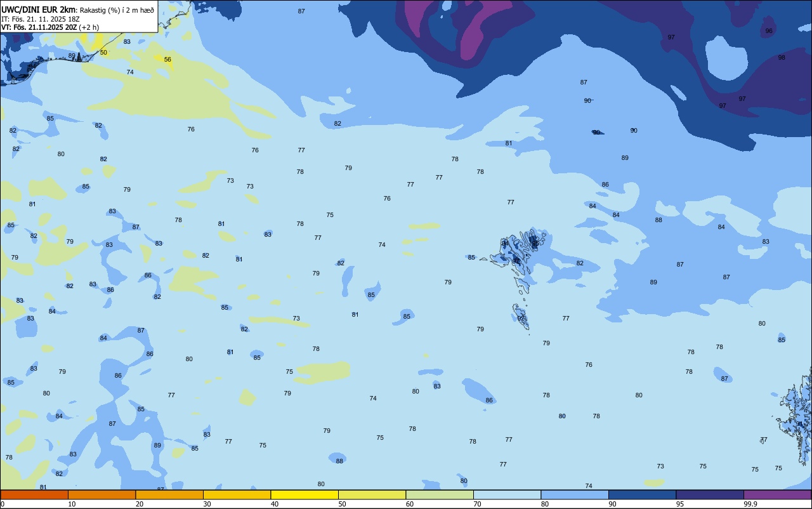Click the golden 30–40 legend swatch
Viewport: 812px width, 509px height.
(x=237, y=494)
